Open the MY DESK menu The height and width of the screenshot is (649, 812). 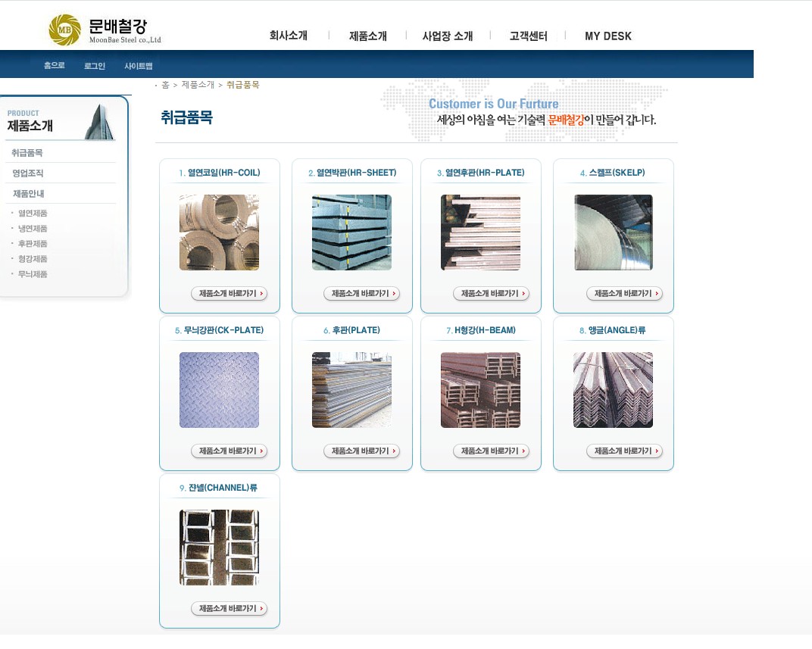(x=608, y=36)
